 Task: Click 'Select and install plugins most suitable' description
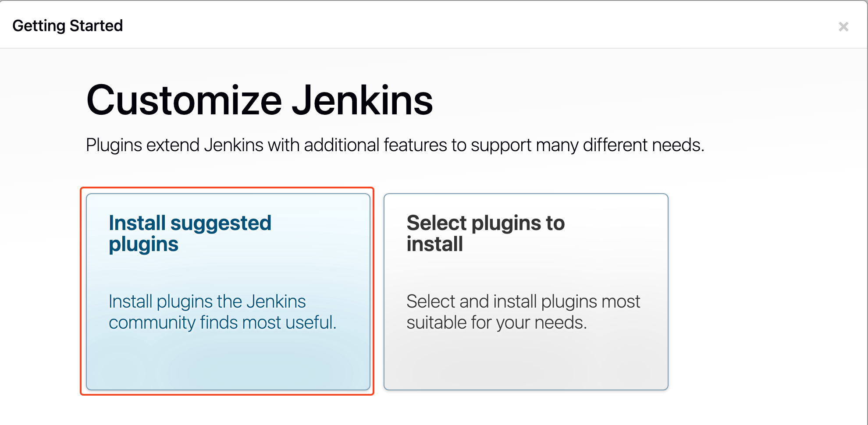[523, 312]
